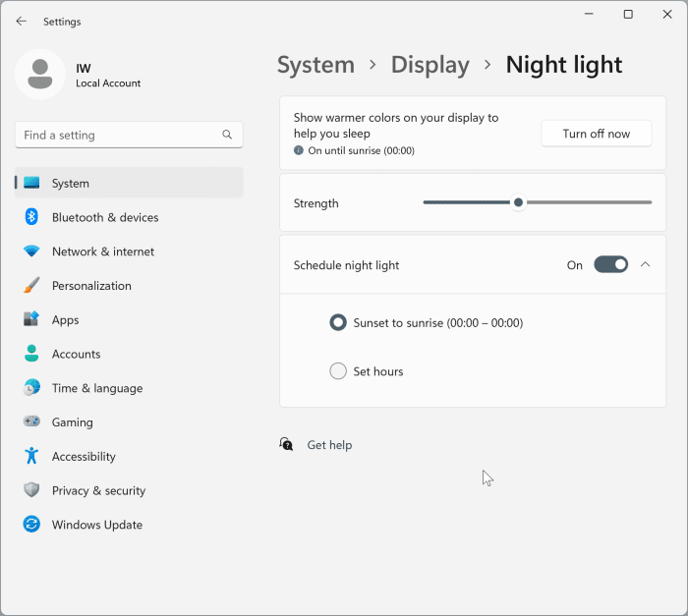Open Gaming settings page
The width and height of the screenshot is (688, 616).
(x=72, y=422)
